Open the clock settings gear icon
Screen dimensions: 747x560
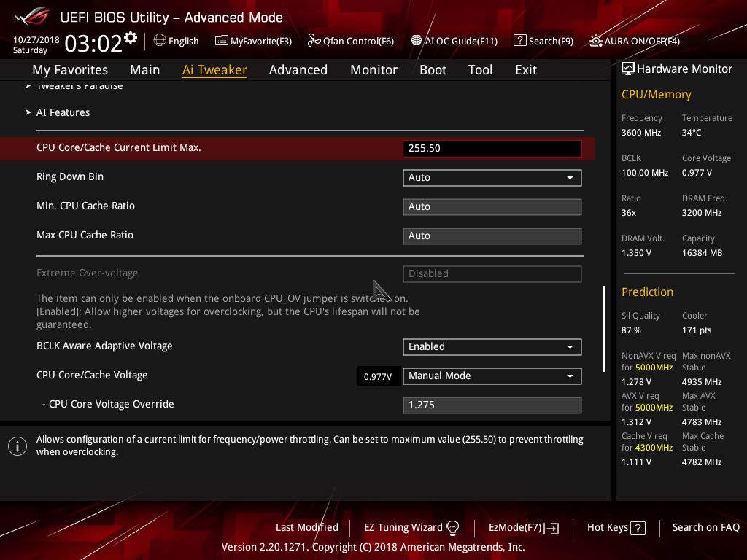(131, 38)
